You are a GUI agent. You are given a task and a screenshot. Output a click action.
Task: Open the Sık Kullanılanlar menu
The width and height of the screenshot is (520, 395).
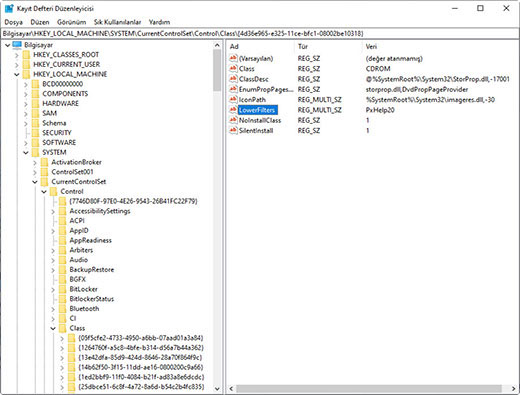[118, 22]
